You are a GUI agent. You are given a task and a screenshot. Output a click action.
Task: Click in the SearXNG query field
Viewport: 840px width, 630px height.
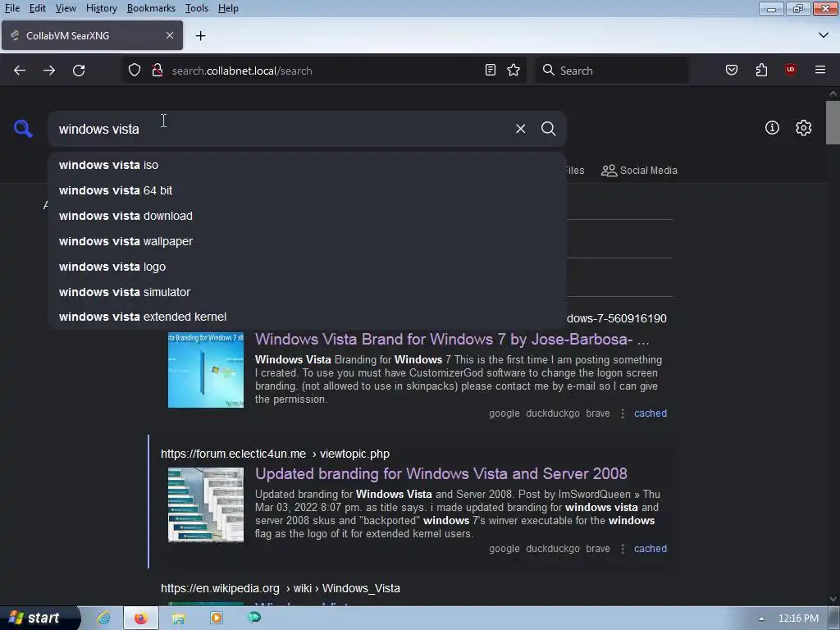(281, 129)
